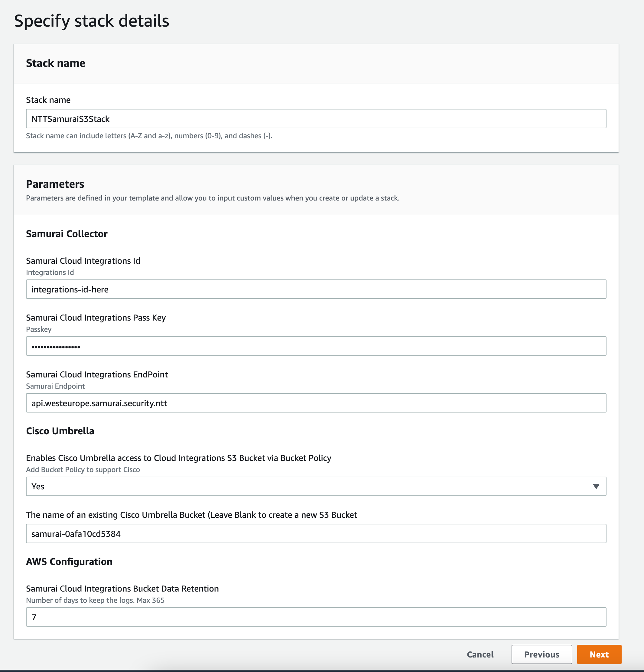Focus the Stack name input field
Viewport: 644px width, 672px height.
(316, 119)
